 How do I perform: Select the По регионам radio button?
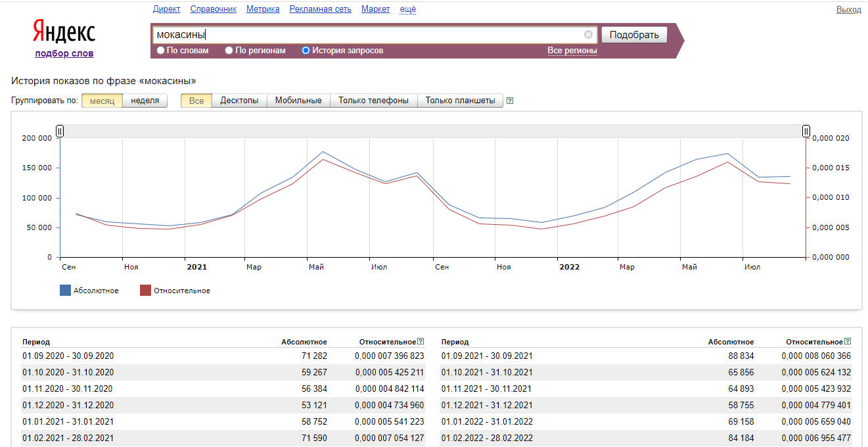(x=229, y=50)
